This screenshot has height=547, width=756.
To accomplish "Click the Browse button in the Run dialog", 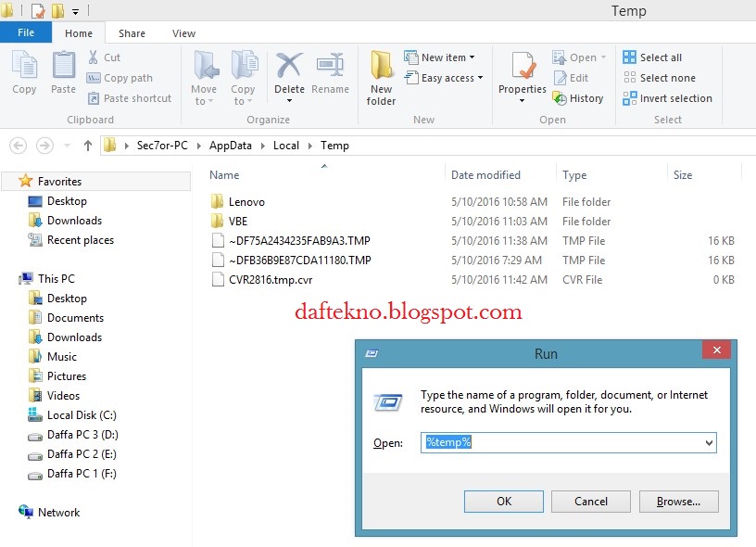I will click(x=678, y=501).
